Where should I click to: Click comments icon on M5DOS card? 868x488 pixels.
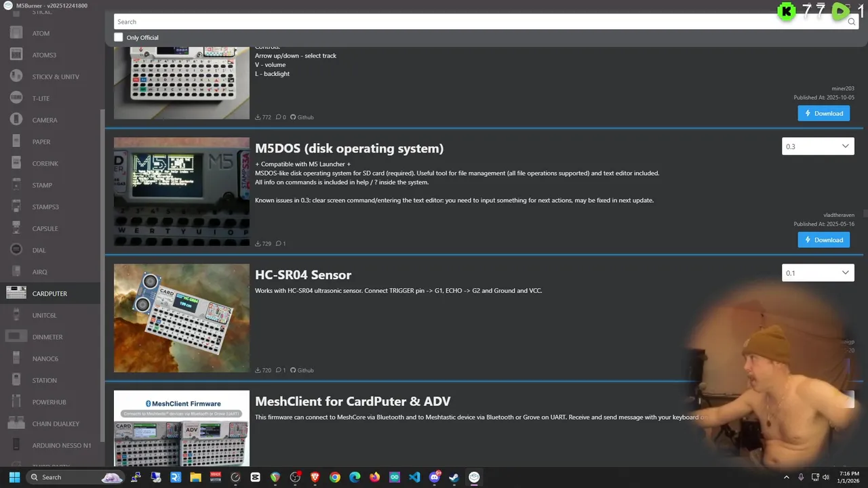pyautogui.click(x=278, y=243)
